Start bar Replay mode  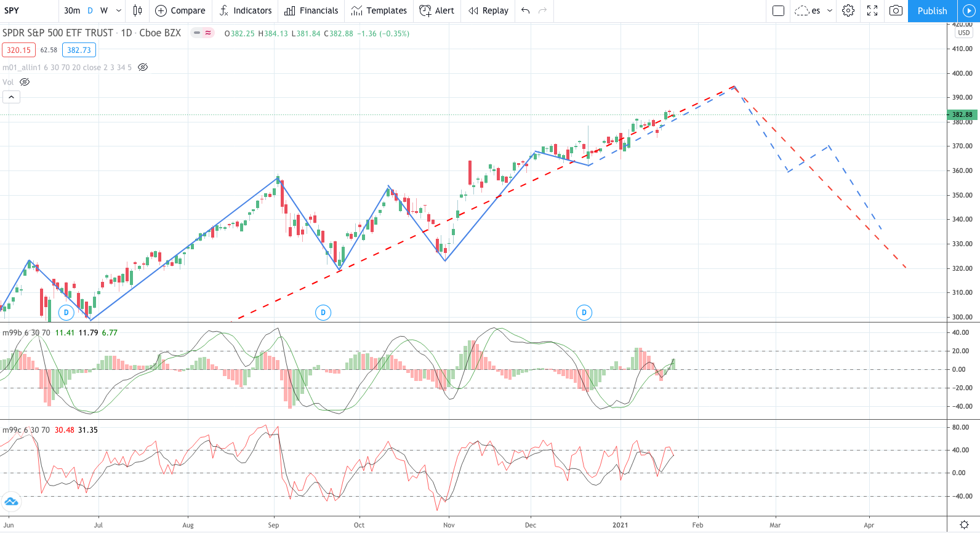pos(488,10)
